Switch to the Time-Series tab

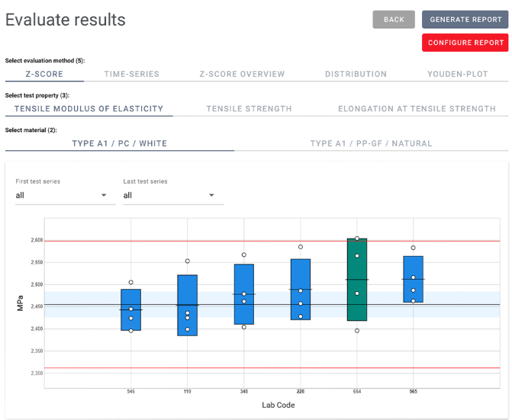pos(131,74)
